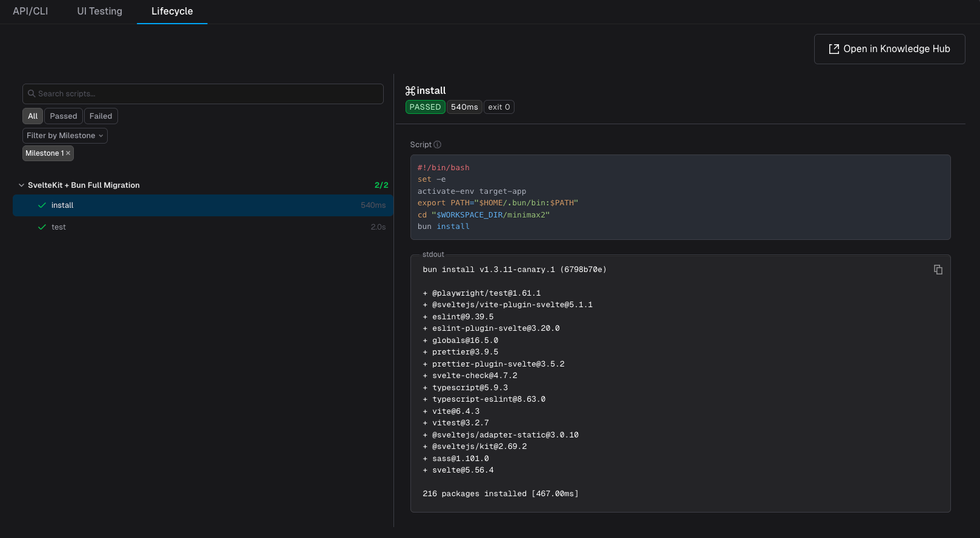Click the search magnifier icon
980x538 pixels.
[31, 94]
